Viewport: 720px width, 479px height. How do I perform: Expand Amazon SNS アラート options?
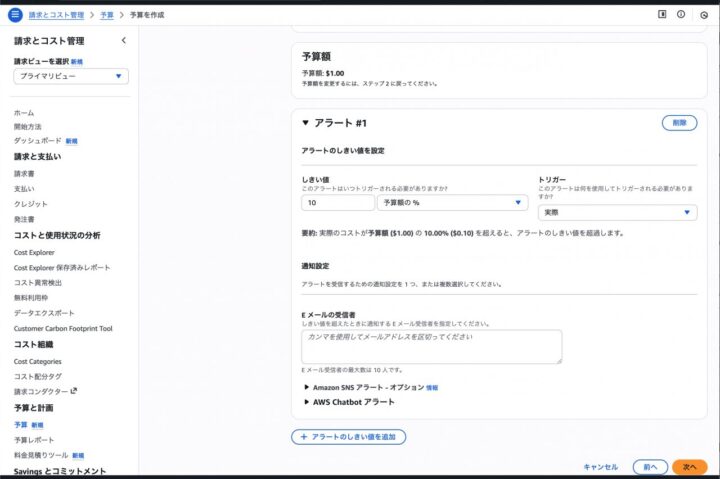pos(306,387)
